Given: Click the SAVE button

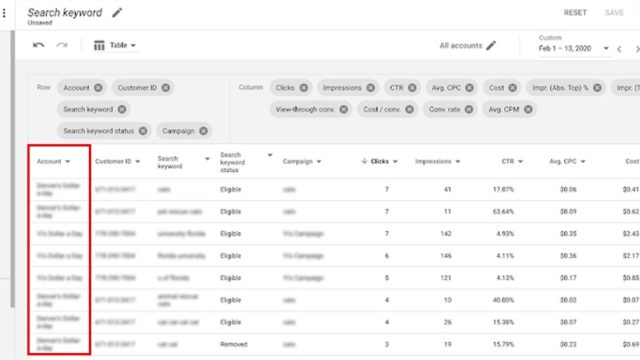Looking at the screenshot, I should tap(614, 13).
